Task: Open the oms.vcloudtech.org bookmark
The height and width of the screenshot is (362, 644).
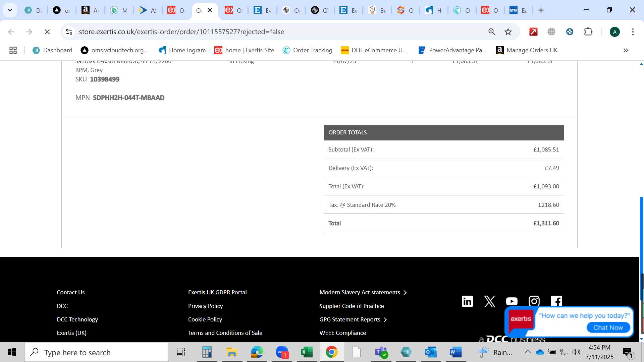Action: [x=114, y=50]
